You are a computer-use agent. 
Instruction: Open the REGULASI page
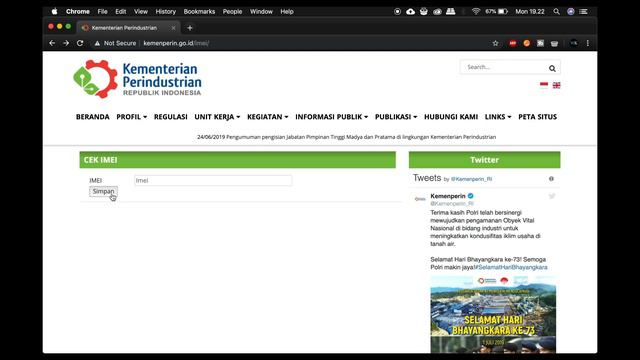point(171,117)
